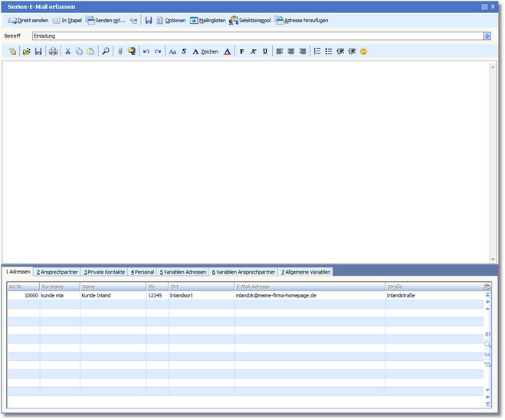Click the undo arrow icon
Image resolution: width=505 pixels, height=420 pixels.
[146, 51]
